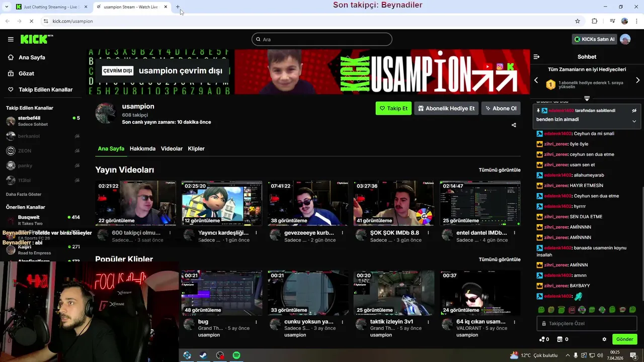Open the offline channel panky
Screen dimensions: 644x362
click(x=43, y=165)
